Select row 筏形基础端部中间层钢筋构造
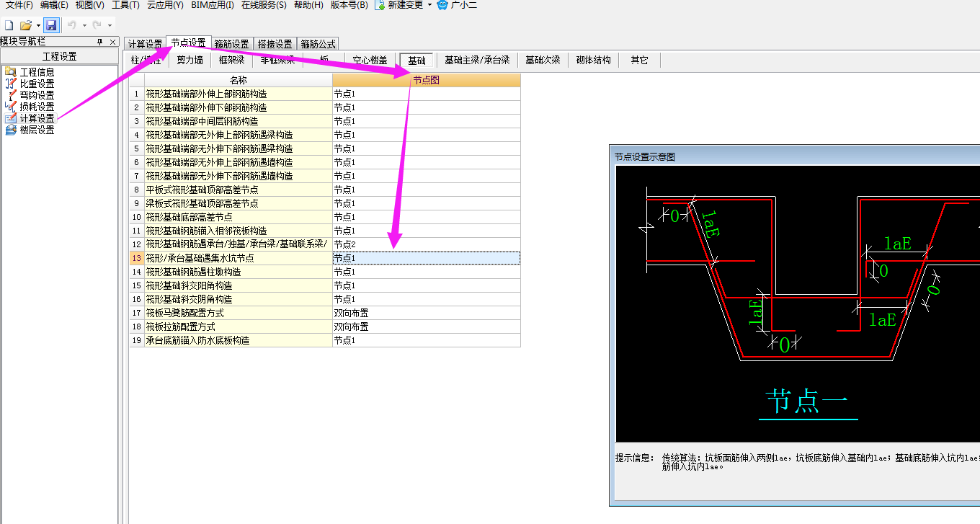The width and height of the screenshot is (980, 524). click(239, 121)
